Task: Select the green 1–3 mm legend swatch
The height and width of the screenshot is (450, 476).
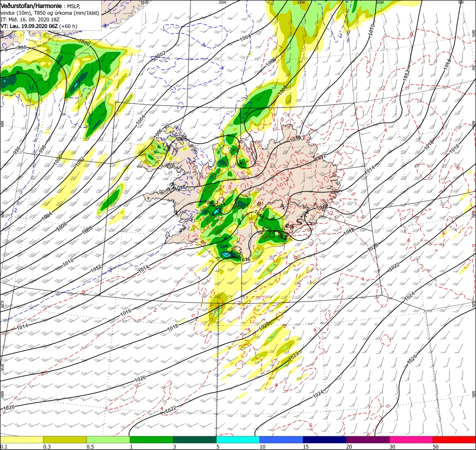Action: click(x=151, y=440)
